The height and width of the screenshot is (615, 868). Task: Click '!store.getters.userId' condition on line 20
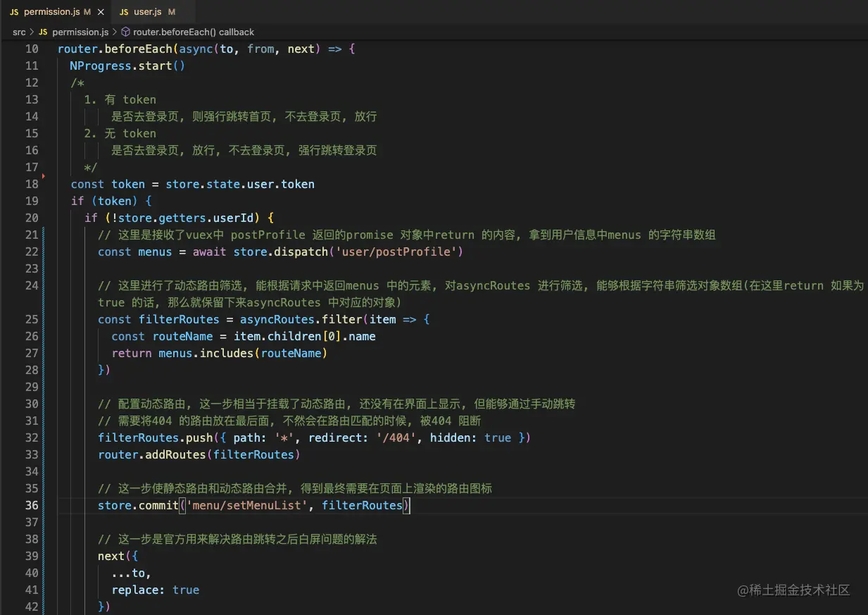tap(186, 218)
